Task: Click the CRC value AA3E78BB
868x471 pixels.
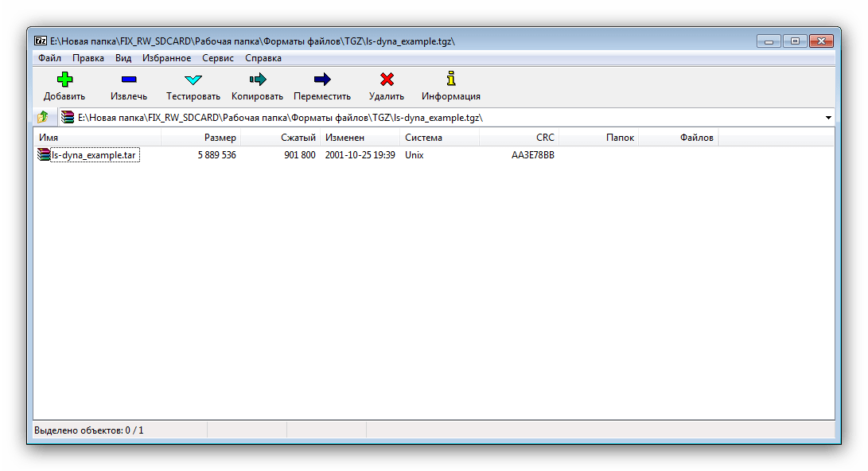Action: [x=533, y=155]
